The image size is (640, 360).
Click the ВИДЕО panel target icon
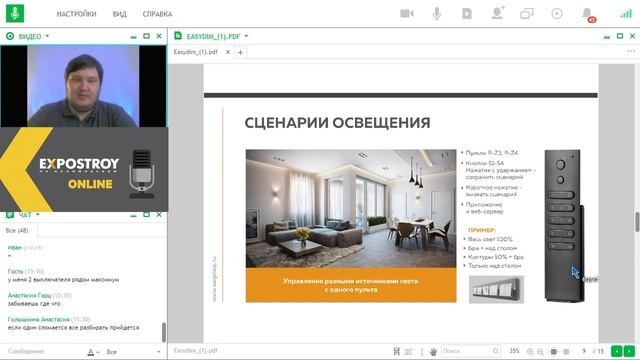tap(10, 36)
